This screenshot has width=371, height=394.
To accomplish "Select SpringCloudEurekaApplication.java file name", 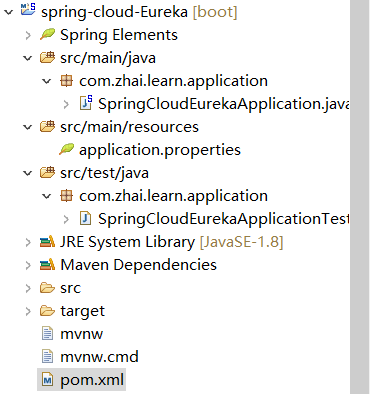I will [x=224, y=104].
